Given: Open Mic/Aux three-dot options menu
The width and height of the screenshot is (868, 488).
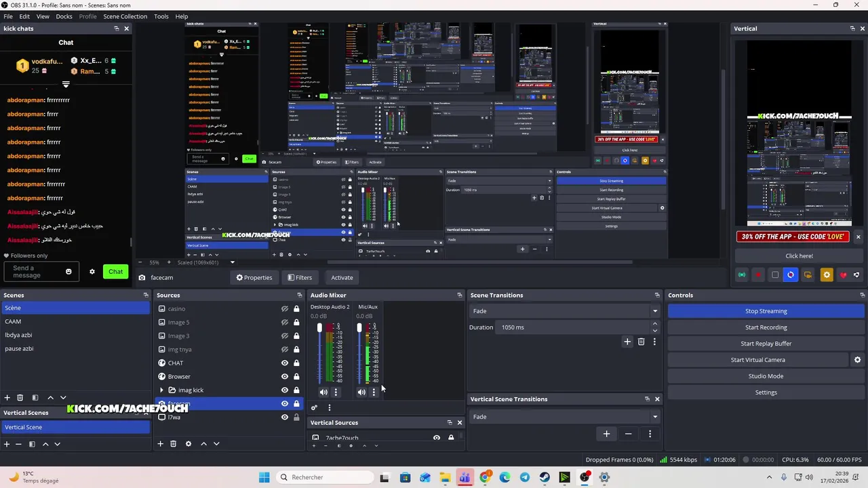Looking at the screenshot, I should point(373,392).
